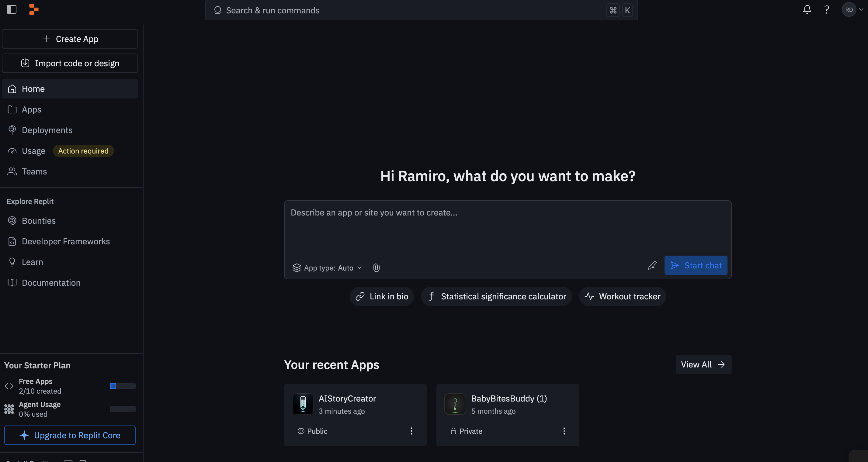Screen dimensions: 868x462
Task: Click the Free Apps code icon
Action: [9, 386]
